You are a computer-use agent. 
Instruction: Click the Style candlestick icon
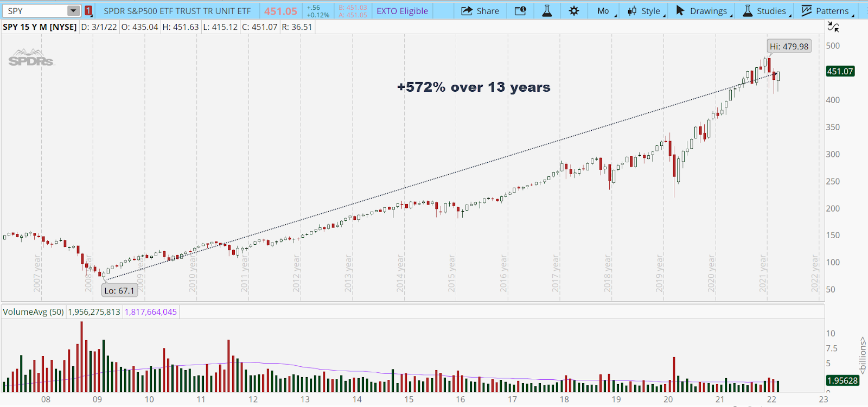tap(632, 11)
